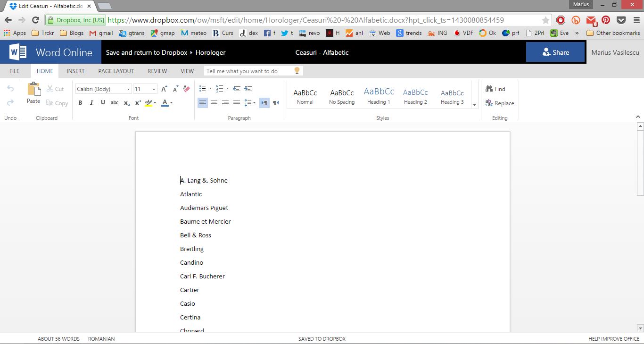The width and height of the screenshot is (644, 344).
Task: Expand line spacing options arrow
Action: [254, 103]
